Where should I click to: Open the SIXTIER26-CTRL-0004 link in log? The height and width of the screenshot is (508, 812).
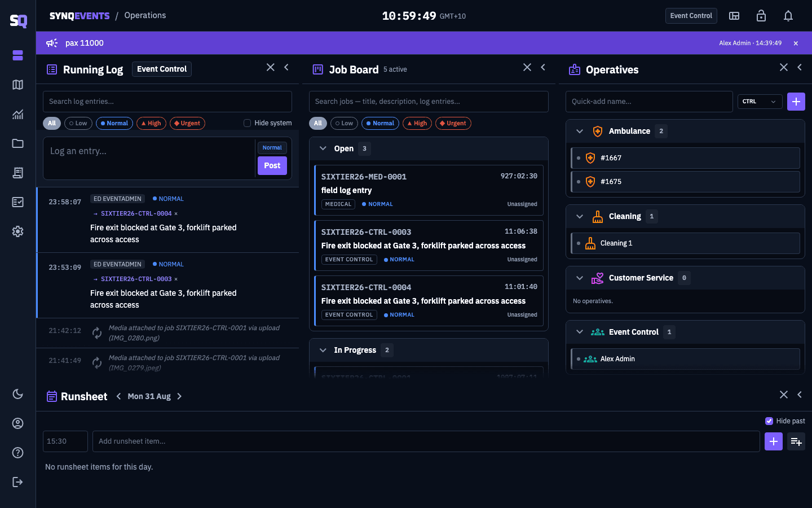coord(136,213)
